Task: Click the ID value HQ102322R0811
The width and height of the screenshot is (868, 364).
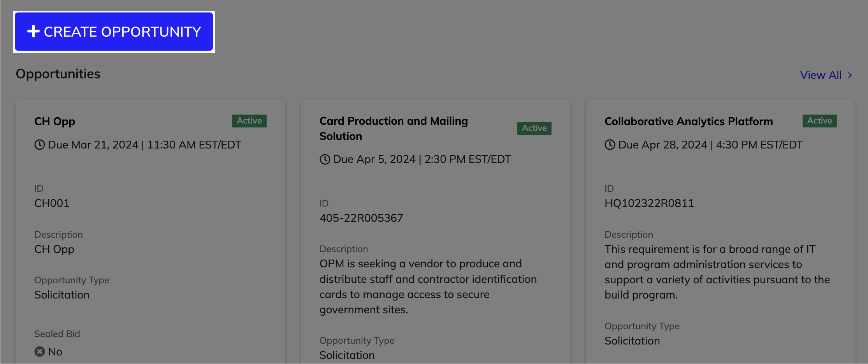Action: (x=649, y=203)
